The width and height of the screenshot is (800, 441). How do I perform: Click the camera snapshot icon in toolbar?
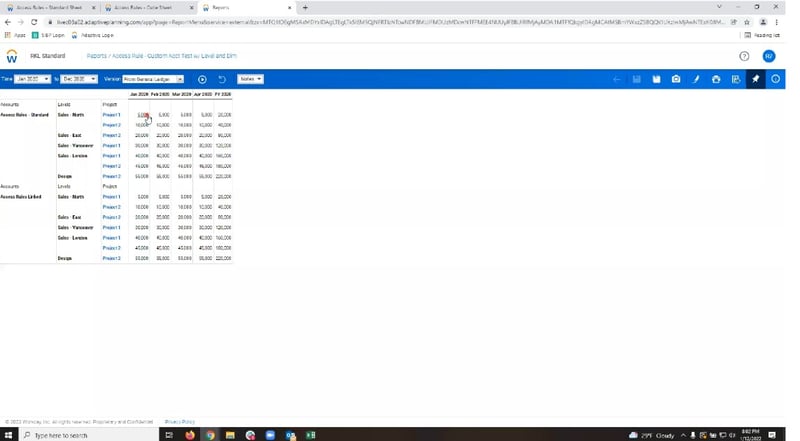coord(676,79)
